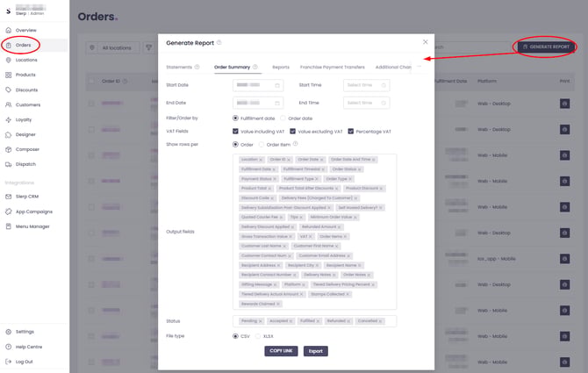Click the calendar icon in Start Date
The image size is (588, 373).
pos(277,85)
